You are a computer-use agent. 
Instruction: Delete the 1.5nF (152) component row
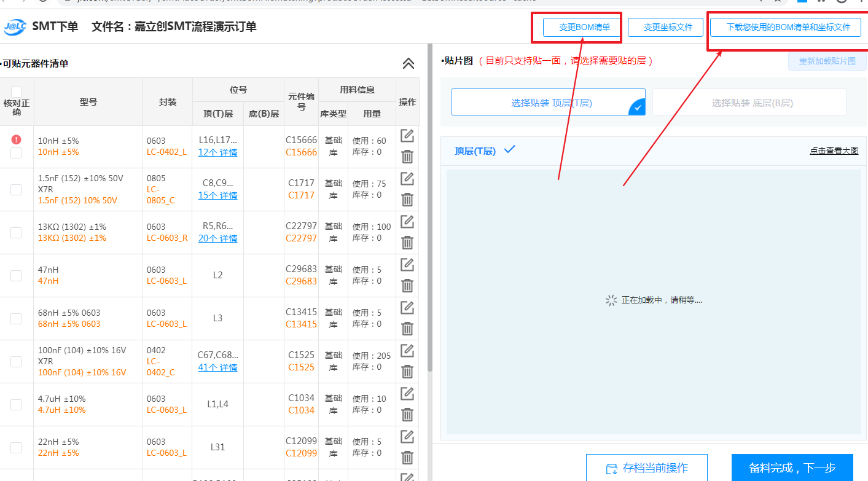[407, 200]
